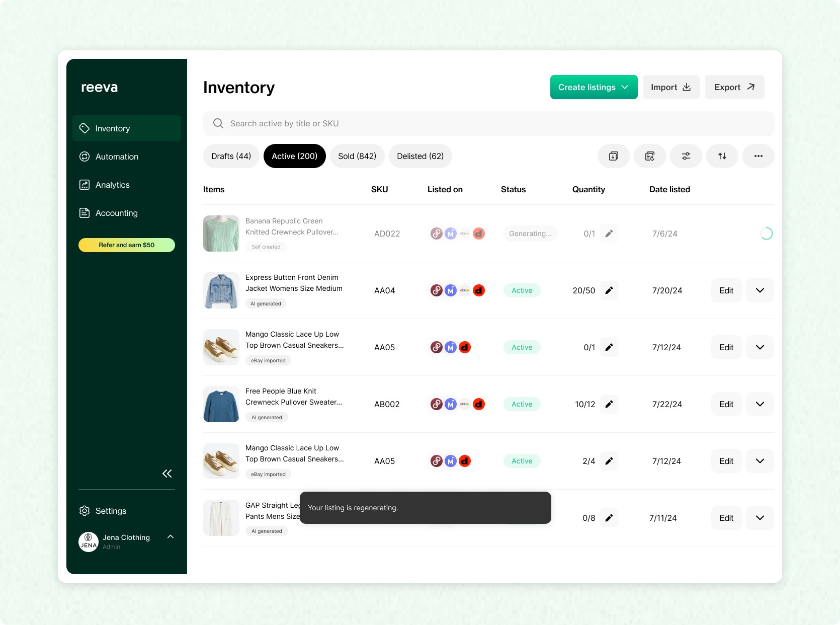This screenshot has width=840, height=625.
Task: Click the Generating... status badge
Action: pos(530,233)
